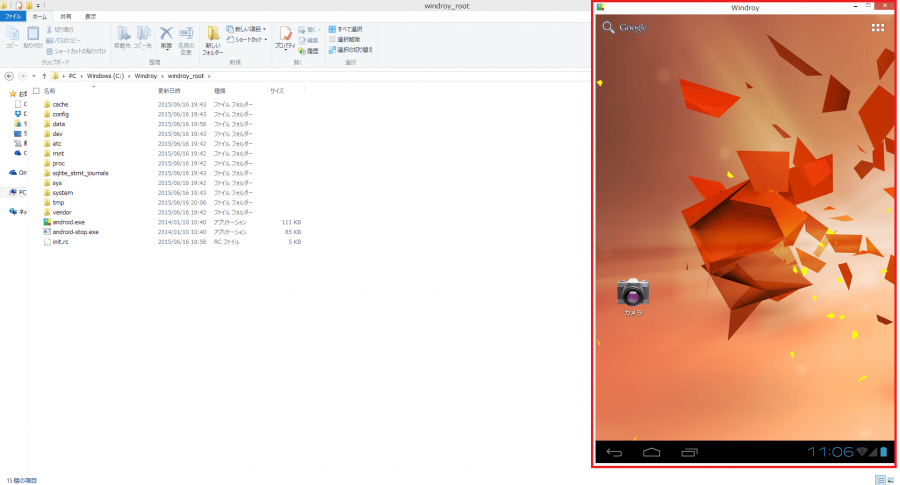Sort by the 更新日時 column header
Viewport: 900px width, 485px height.
coord(169,91)
